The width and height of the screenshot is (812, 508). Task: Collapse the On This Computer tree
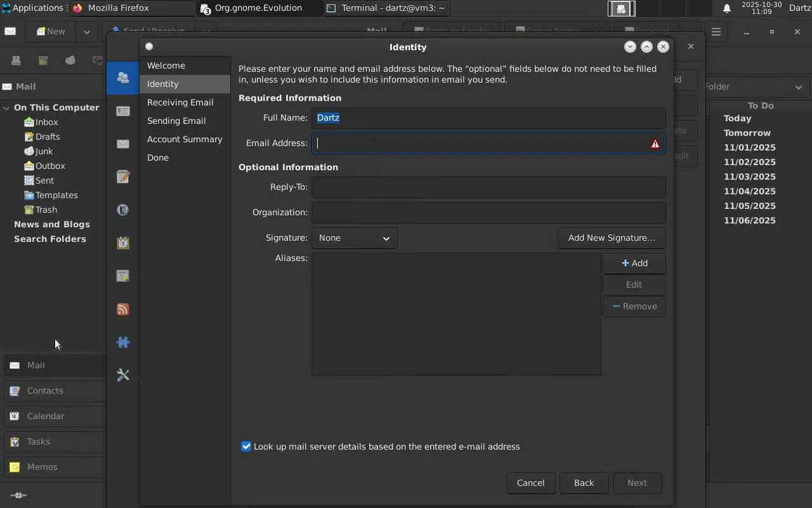click(6, 108)
